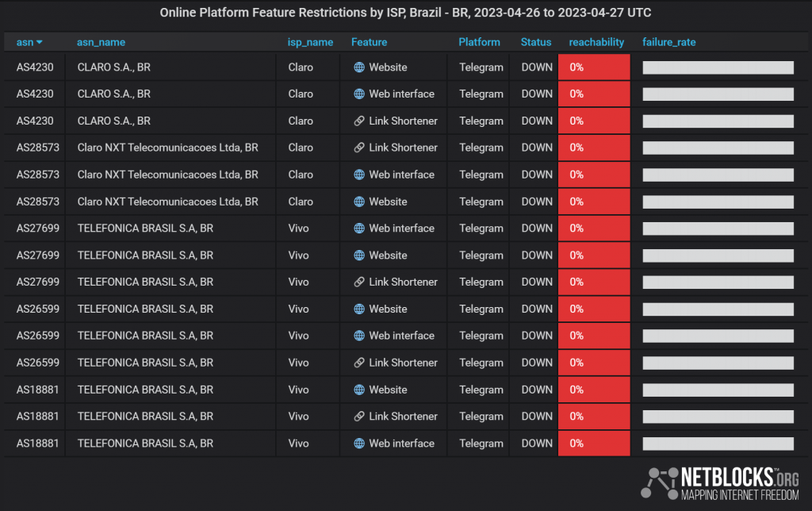Click "Claro" isp cell in AS28573 Web interface row
This screenshot has height=511, width=812.
[301, 175]
